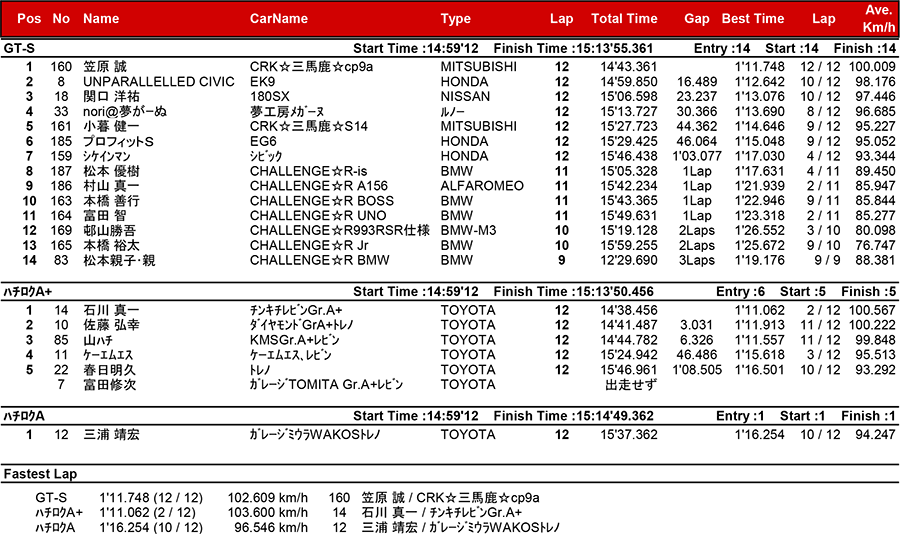Click driver name 笠原 誠 in GT-S results

tap(105, 67)
